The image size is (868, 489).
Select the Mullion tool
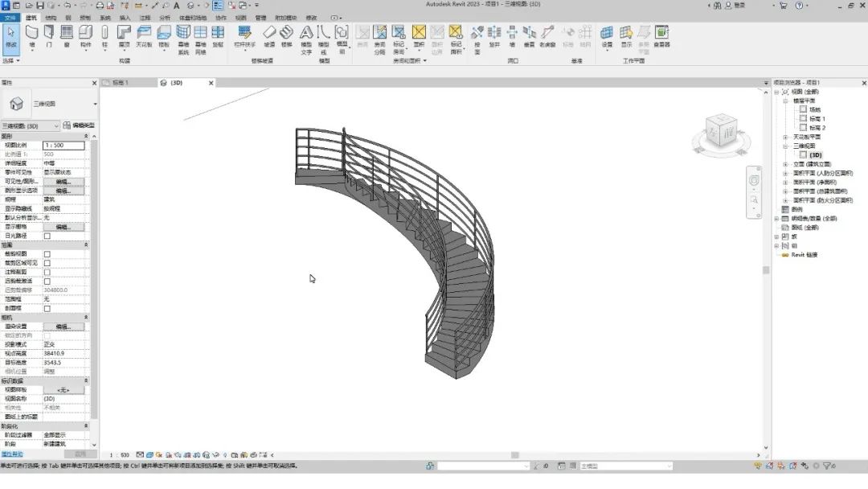point(218,36)
